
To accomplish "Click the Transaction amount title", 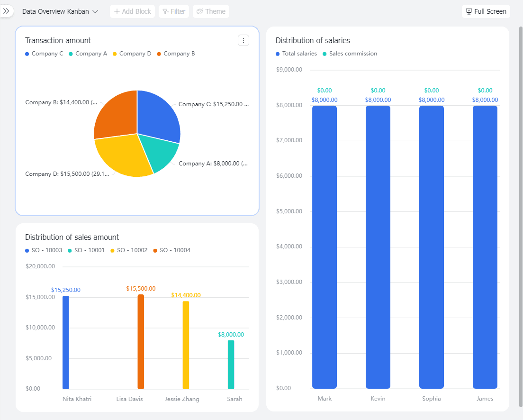I will (x=58, y=40).
